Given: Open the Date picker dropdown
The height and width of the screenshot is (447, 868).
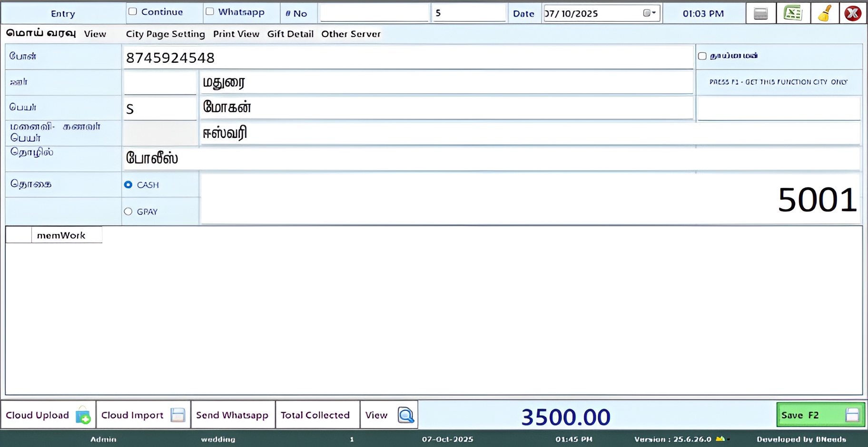Looking at the screenshot, I should pyautogui.click(x=650, y=13).
